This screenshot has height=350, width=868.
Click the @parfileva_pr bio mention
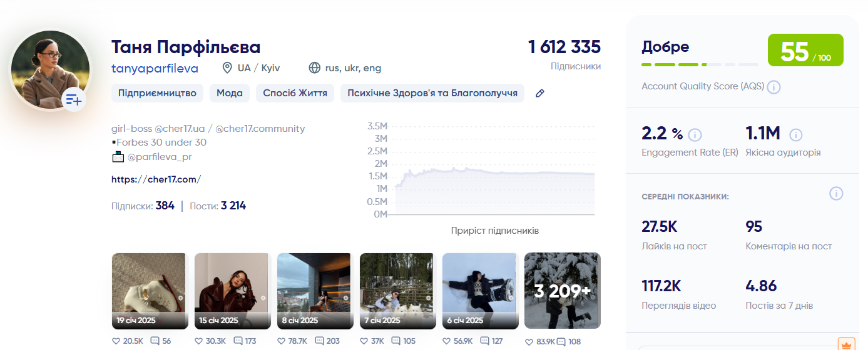coord(161,157)
